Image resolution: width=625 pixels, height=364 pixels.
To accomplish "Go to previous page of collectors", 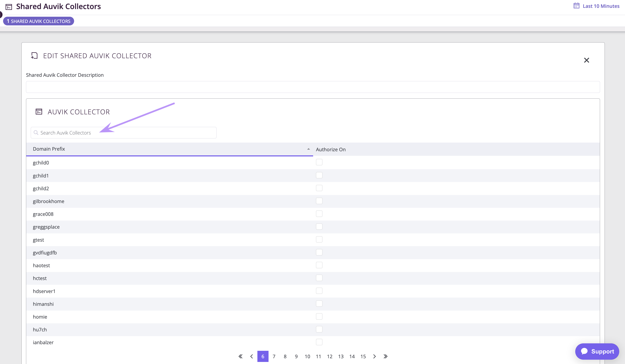I will click(x=251, y=356).
